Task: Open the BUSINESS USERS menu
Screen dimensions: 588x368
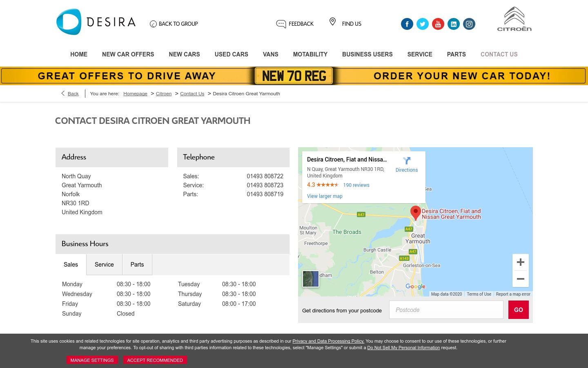Action: pos(367,54)
